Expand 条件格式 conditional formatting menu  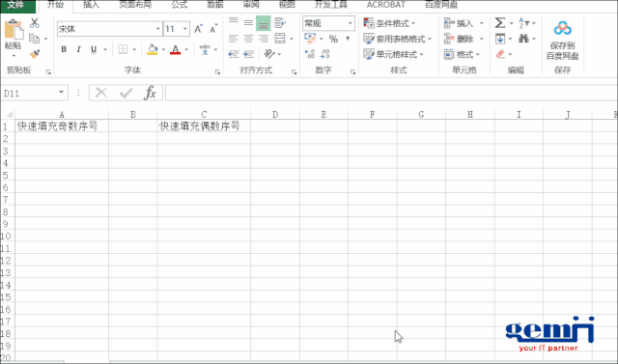pos(389,23)
